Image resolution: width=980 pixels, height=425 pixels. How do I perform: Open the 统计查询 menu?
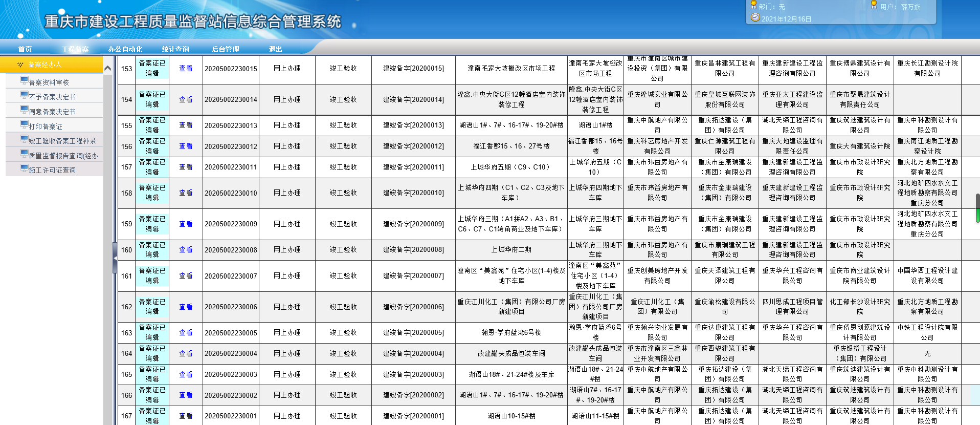(x=175, y=49)
